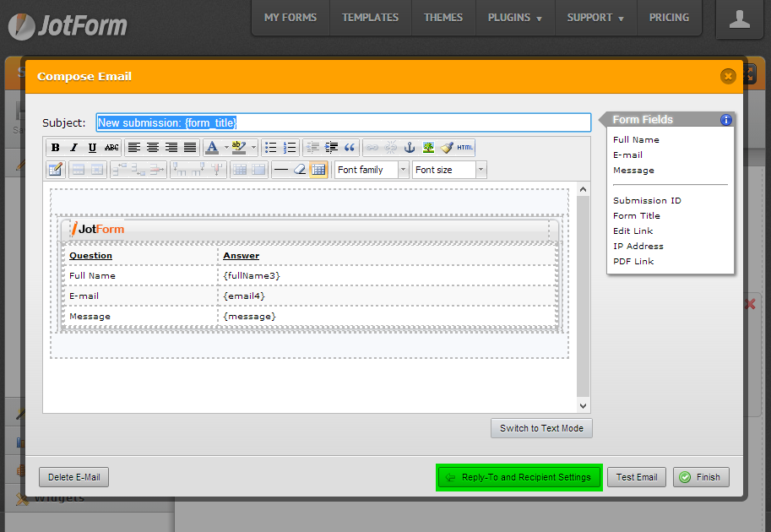The height and width of the screenshot is (532, 771).
Task: Open the Font size dropdown
Action: 449,170
